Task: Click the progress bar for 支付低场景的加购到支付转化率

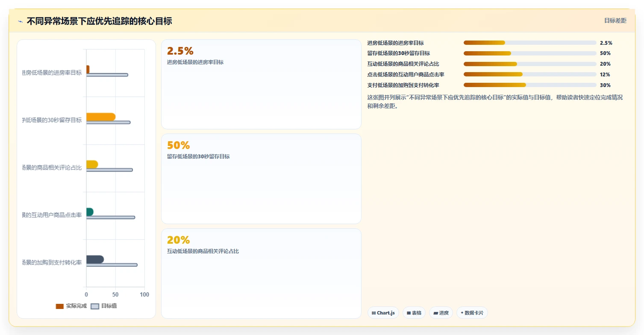Action: (530, 85)
